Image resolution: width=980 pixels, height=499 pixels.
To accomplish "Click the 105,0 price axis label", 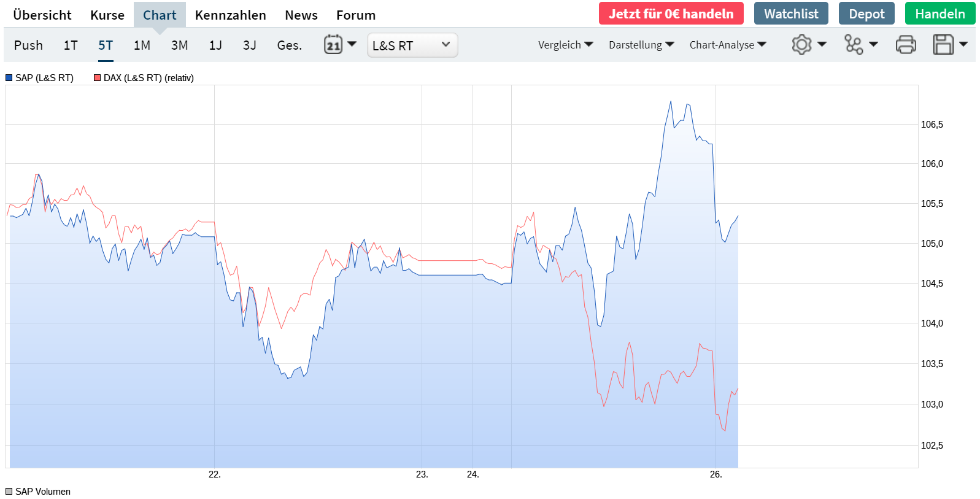I will pos(932,244).
